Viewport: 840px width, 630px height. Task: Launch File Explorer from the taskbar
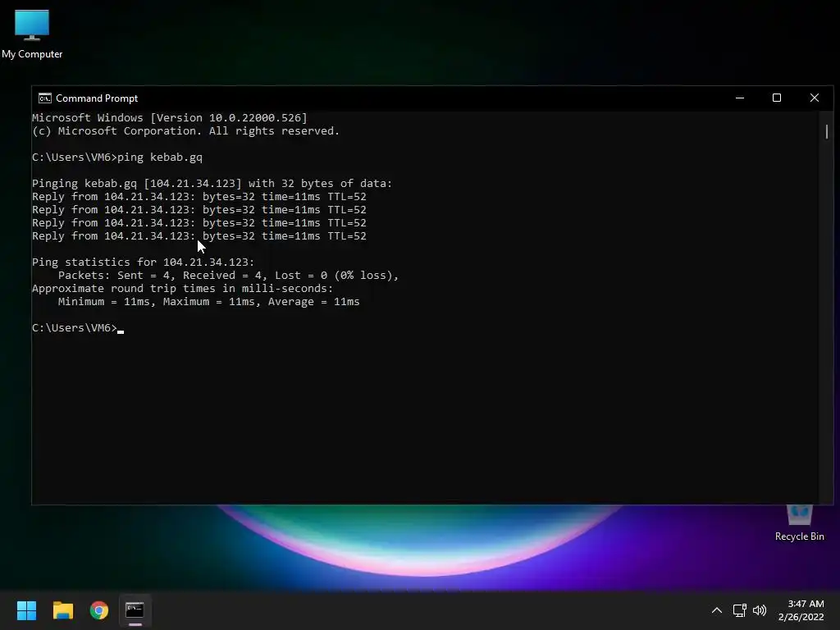(x=62, y=610)
